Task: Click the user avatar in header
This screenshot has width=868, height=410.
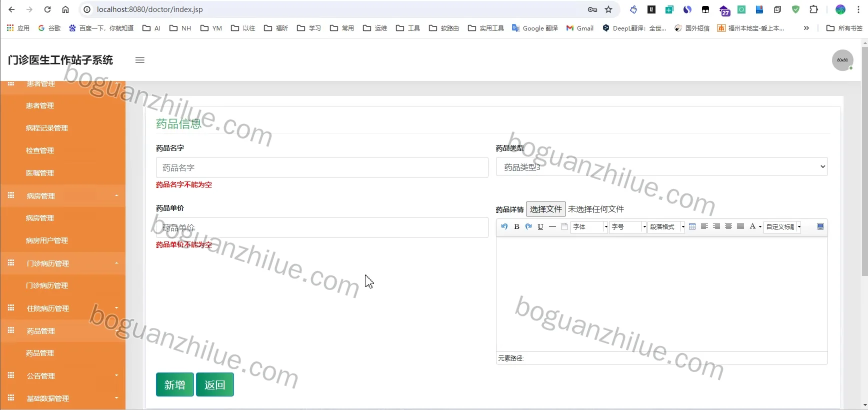Action: [x=842, y=60]
